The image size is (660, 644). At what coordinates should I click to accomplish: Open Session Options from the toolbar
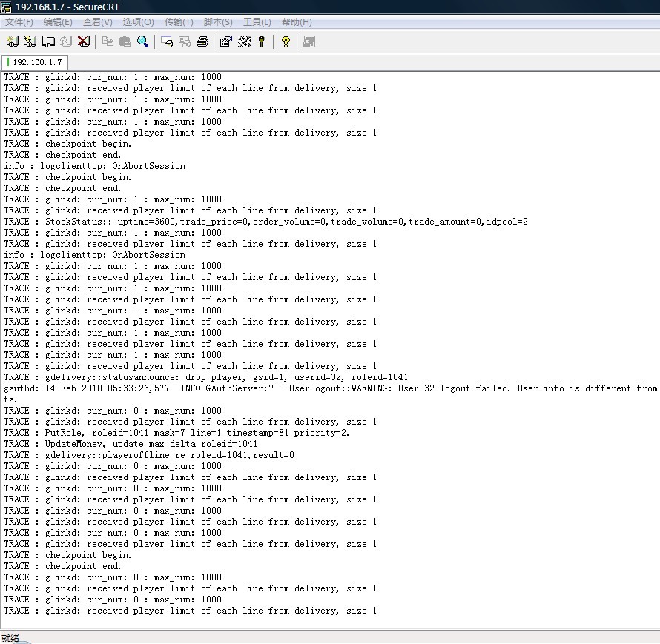[x=226, y=42]
